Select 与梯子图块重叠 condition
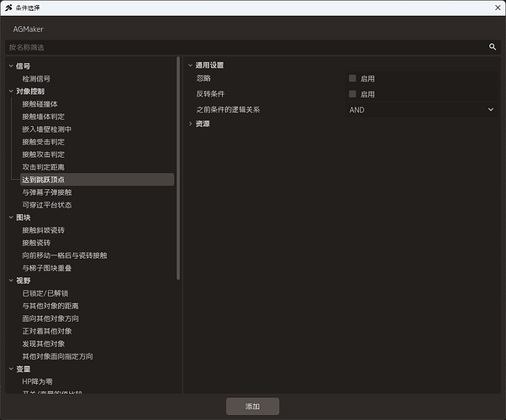Screen dimensions: 506x420 [x=47, y=268]
